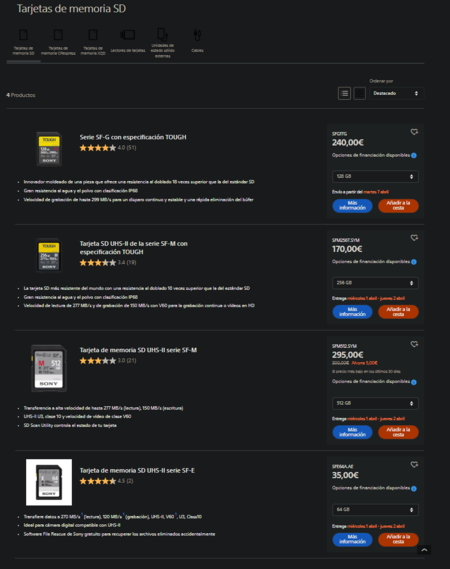Switch to list view layout

pos(344,94)
